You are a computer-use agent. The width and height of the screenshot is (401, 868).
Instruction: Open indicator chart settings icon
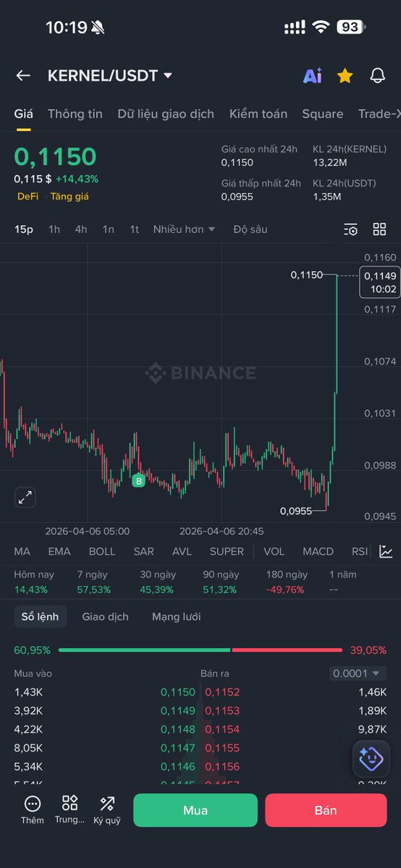tap(386, 551)
